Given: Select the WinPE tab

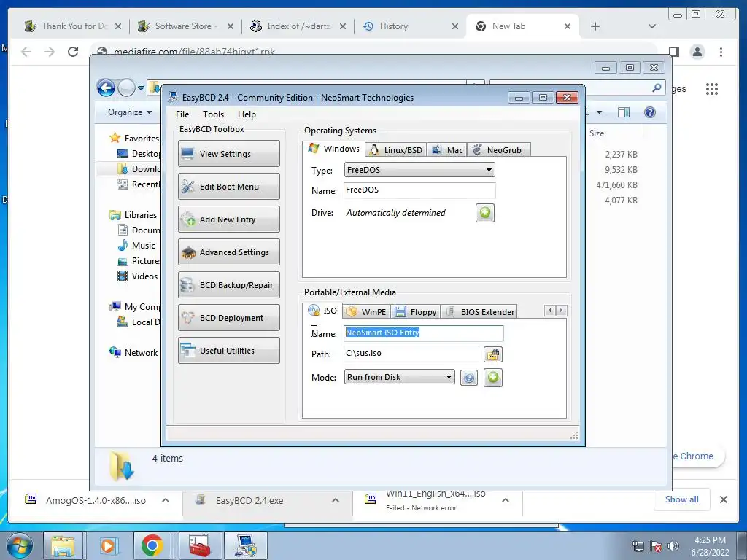Looking at the screenshot, I should click(x=366, y=312).
